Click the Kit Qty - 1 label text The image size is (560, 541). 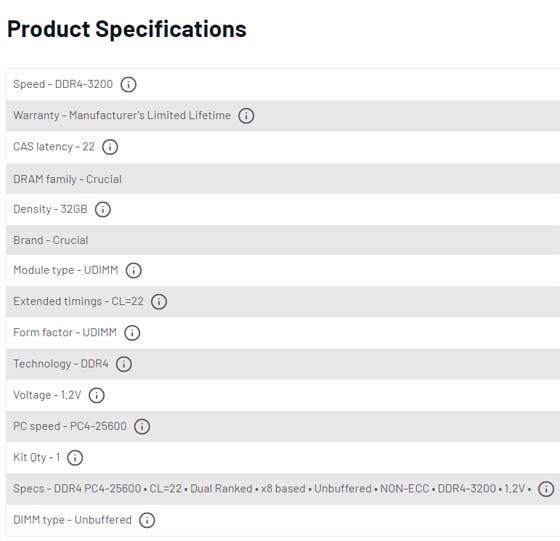(36, 457)
